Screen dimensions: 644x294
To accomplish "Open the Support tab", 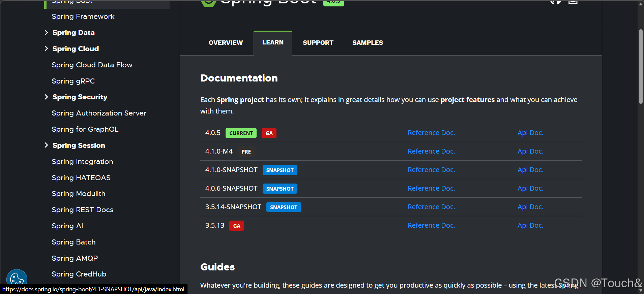I will click(318, 43).
